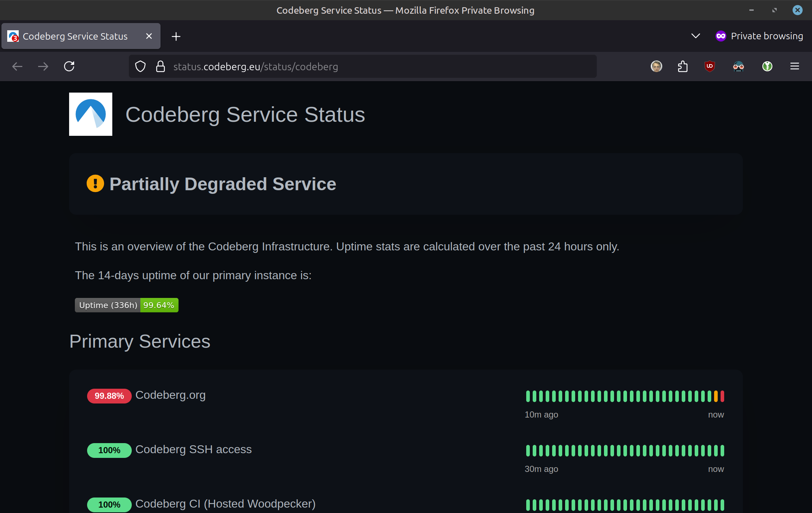Click the orange heartbeat bar for Codeberg.org
This screenshot has height=513, width=812.
pyautogui.click(x=716, y=396)
